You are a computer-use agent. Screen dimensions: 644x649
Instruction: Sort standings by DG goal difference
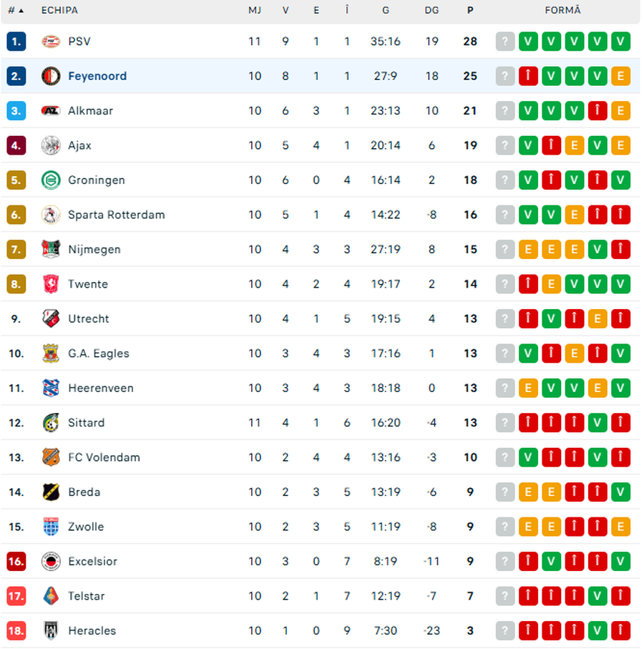tap(431, 11)
